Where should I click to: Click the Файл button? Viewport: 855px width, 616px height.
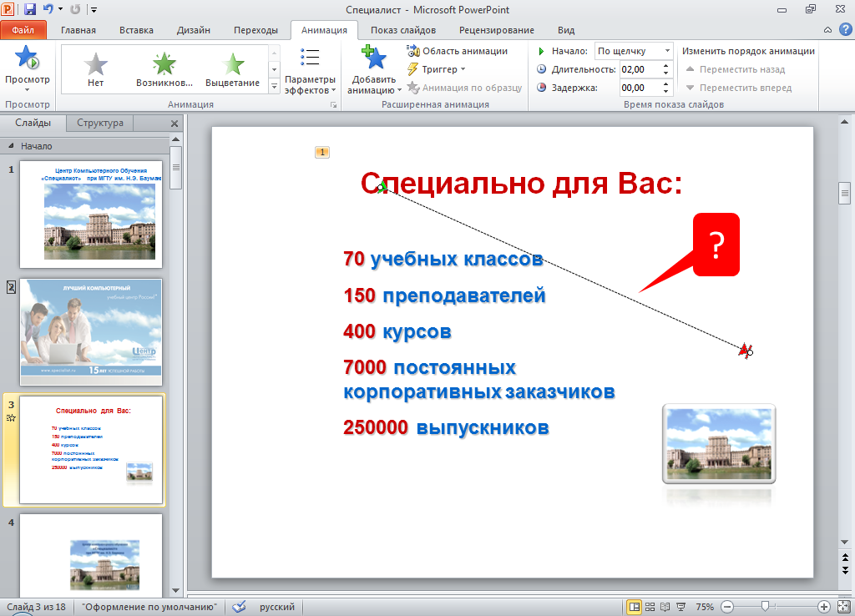tap(23, 30)
